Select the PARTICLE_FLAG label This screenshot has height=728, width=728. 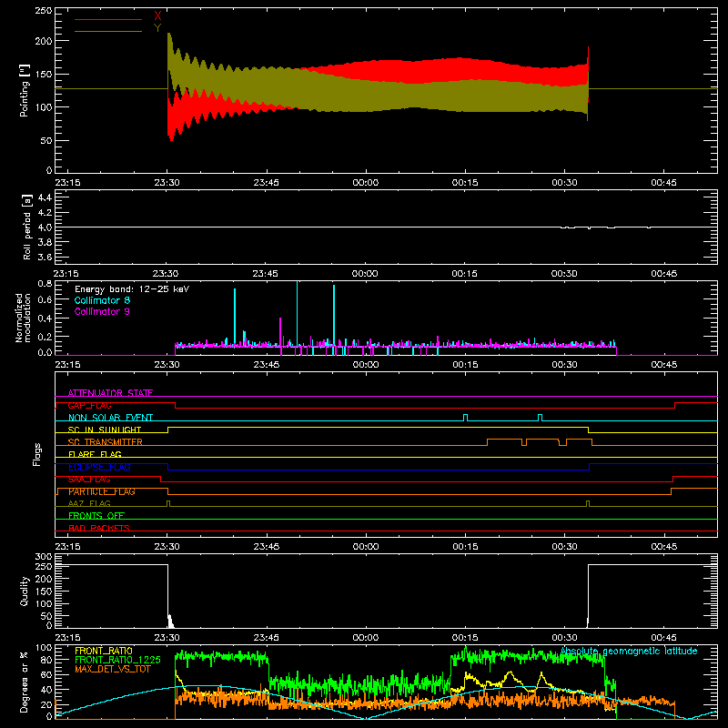[102, 491]
